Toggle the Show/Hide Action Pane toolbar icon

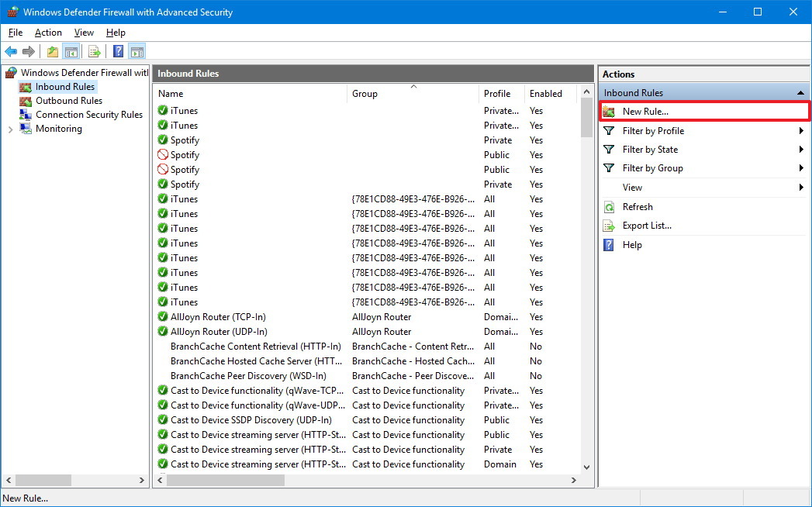pyautogui.click(x=136, y=51)
